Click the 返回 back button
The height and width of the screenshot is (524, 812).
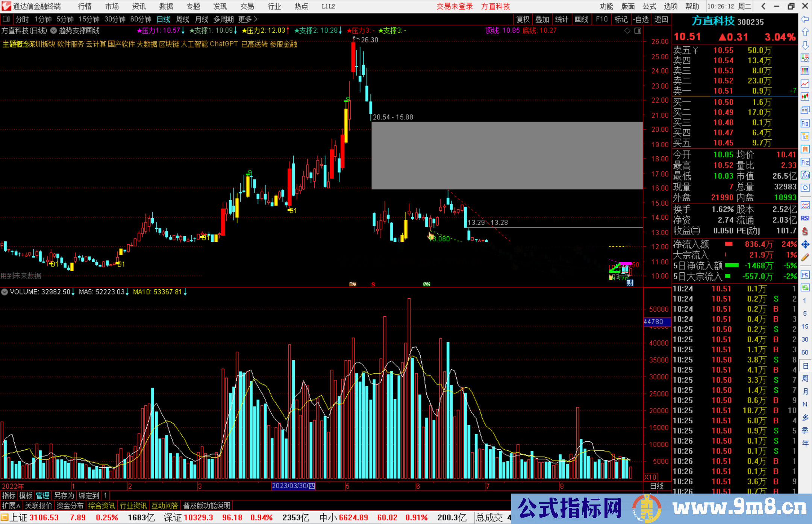pyautogui.click(x=661, y=19)
